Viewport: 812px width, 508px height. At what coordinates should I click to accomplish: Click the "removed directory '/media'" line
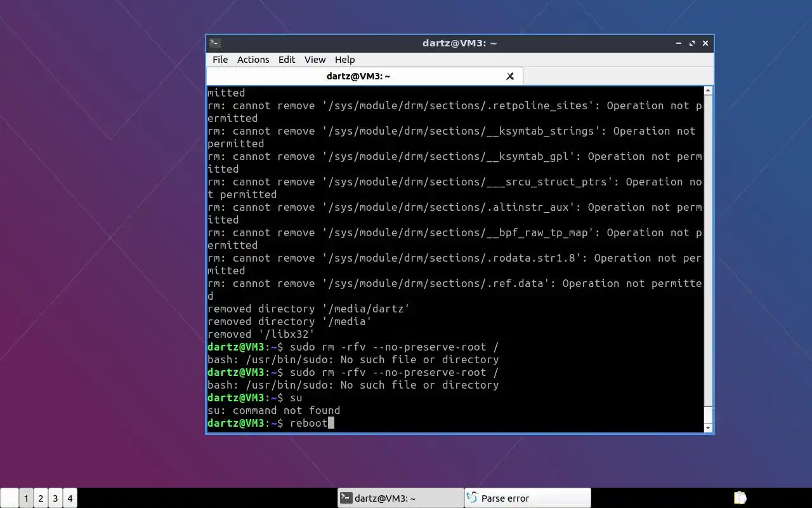[x=289, y=321]
